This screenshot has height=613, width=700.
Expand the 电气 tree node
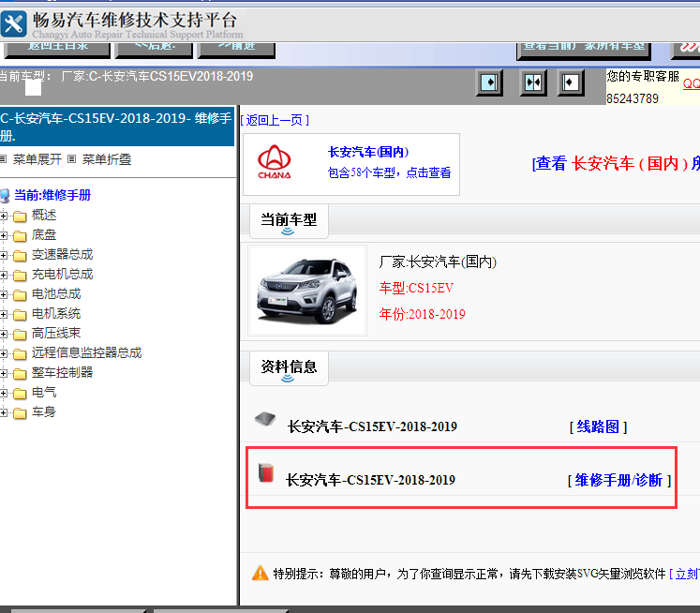pos(3,393)
